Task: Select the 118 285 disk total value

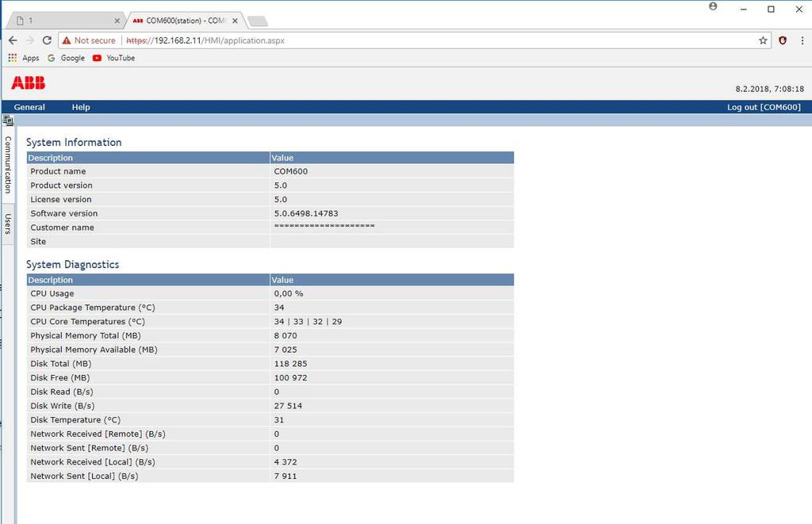Action: (290, 364)
